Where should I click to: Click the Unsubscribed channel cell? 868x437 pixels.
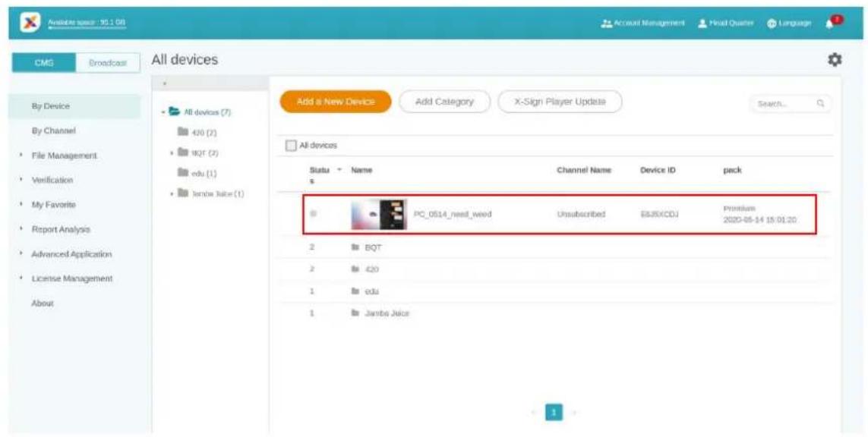click(582, 214)
